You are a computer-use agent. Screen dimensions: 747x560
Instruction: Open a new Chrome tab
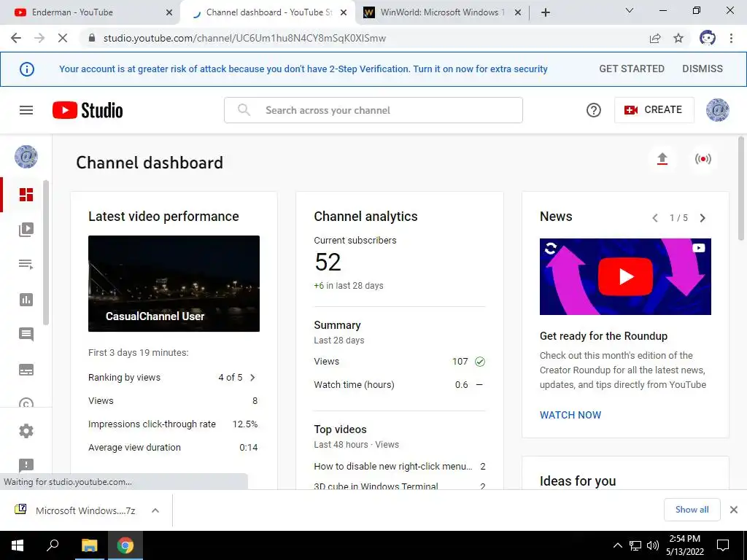pyautogui.click(x=546, y=12)
